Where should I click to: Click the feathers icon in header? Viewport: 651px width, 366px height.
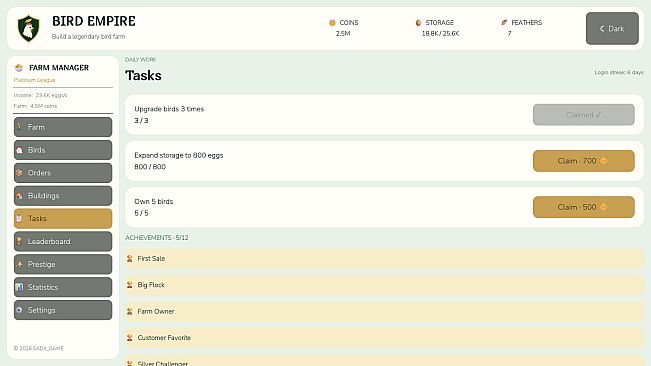tap(504, 22)
